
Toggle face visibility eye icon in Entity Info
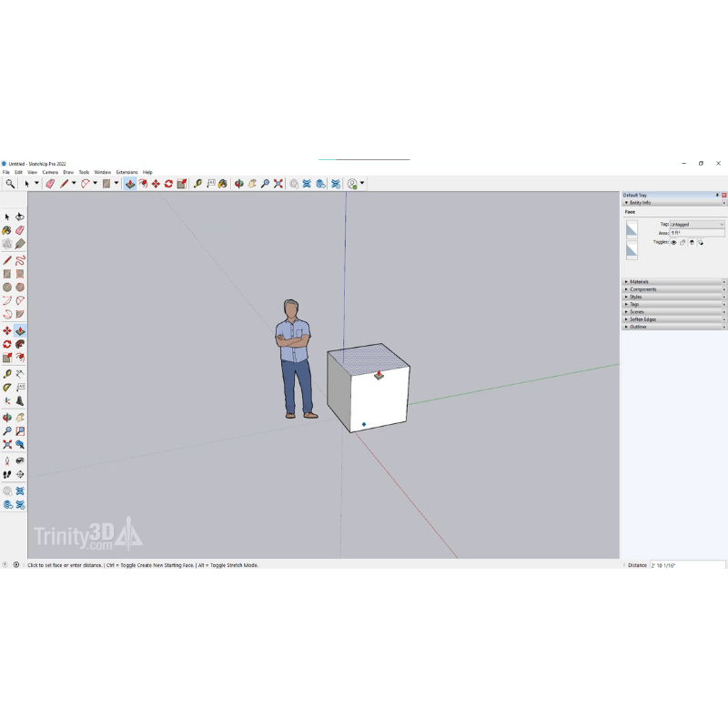click(673, 243)
